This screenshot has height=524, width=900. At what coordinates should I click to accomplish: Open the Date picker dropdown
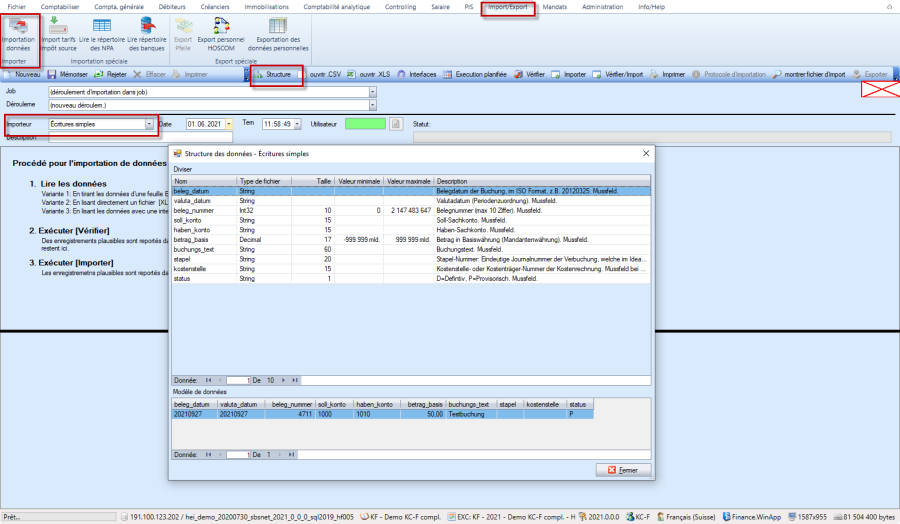pyautogui.click(x=229, y=124)
